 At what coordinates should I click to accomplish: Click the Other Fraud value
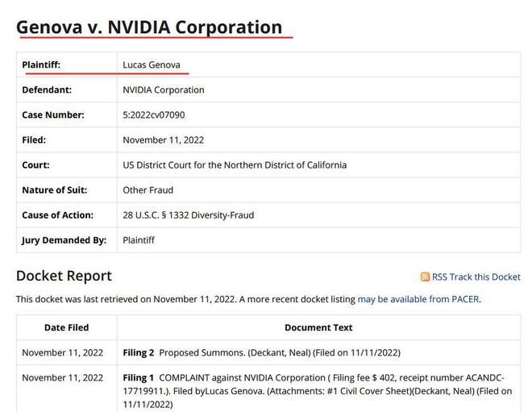tap(148, 190)
